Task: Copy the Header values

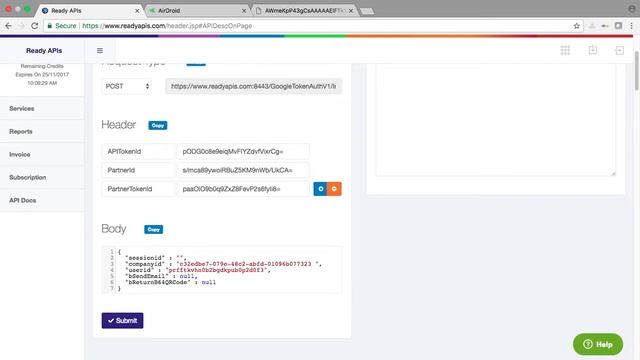Action: click(x=158, y=125)
